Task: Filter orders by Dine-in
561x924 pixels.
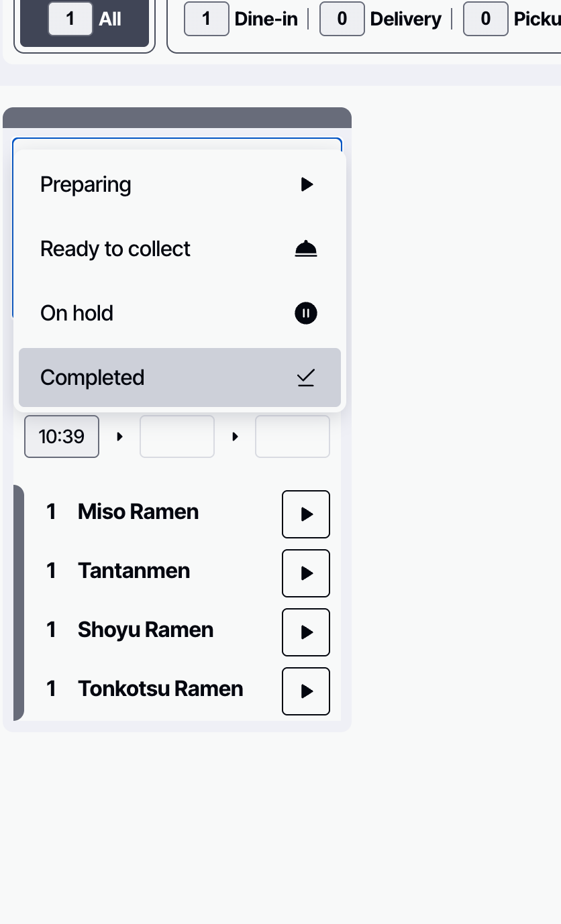Action: [x=242, y=19]
